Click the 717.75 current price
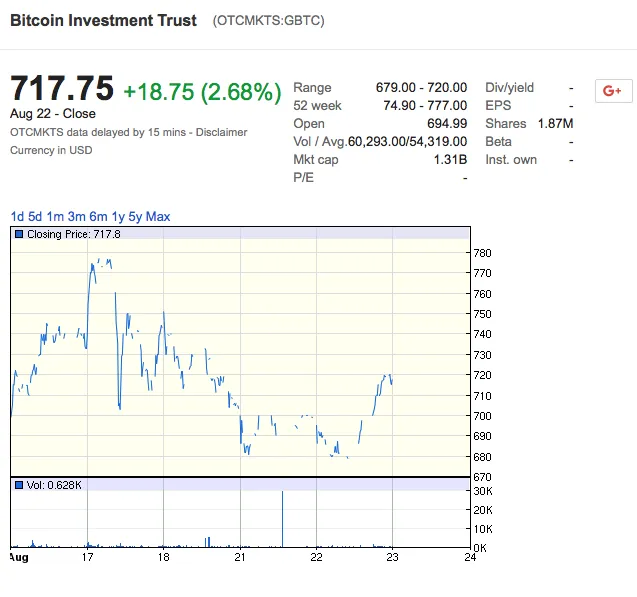Screen dimensions: 637x597 click(62, 88)
